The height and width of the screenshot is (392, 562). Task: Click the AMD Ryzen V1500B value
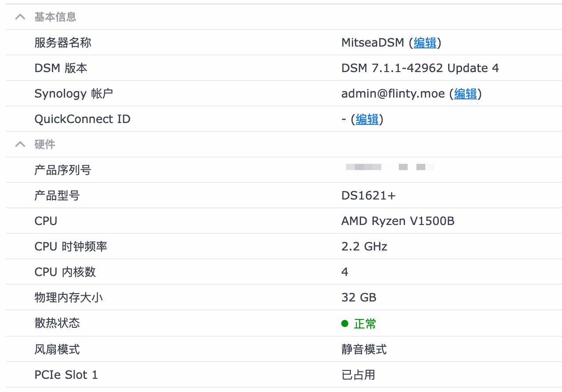click(x=398, y=221)
